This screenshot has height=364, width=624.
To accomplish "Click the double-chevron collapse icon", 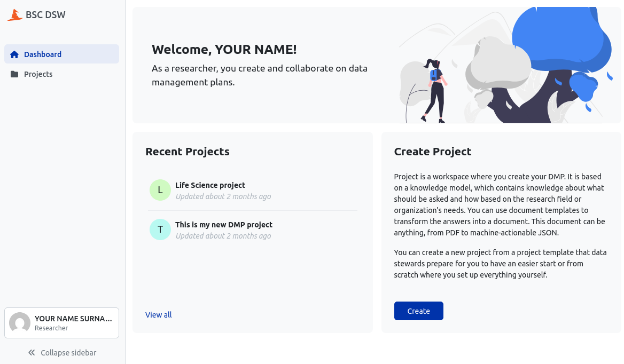I will pos(32,353).
